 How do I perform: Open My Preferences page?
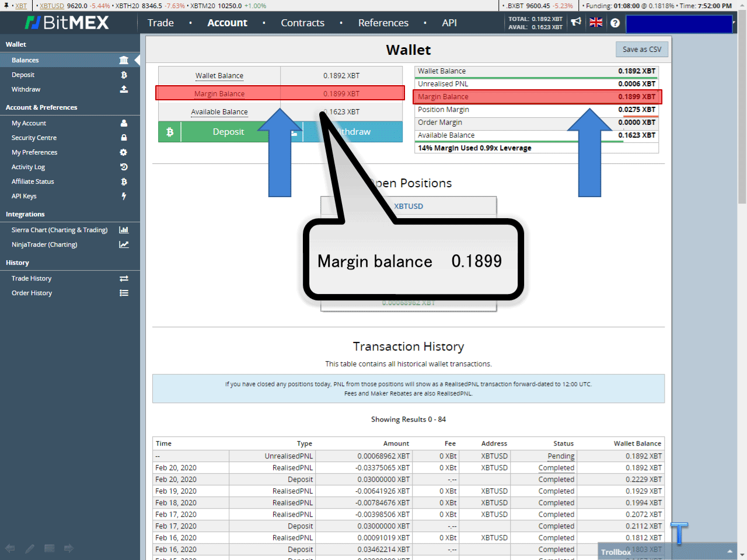(x=34, y=152)
